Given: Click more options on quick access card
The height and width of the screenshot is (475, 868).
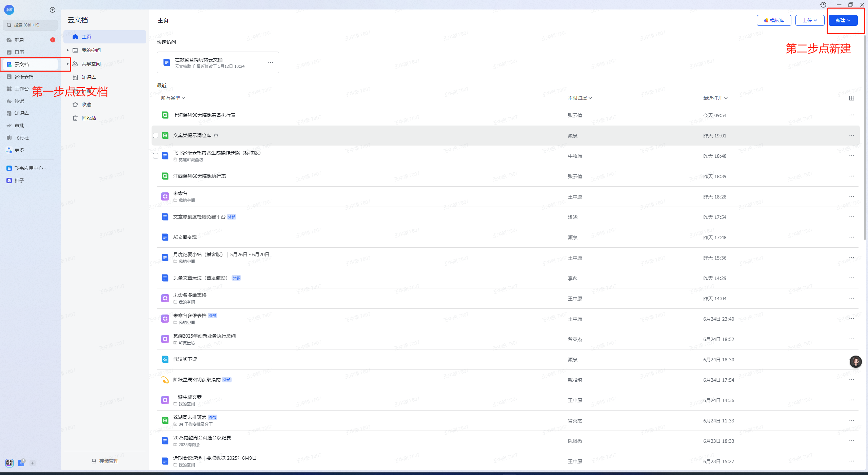Looking at the screenshot, I should (x=270, y=62).
